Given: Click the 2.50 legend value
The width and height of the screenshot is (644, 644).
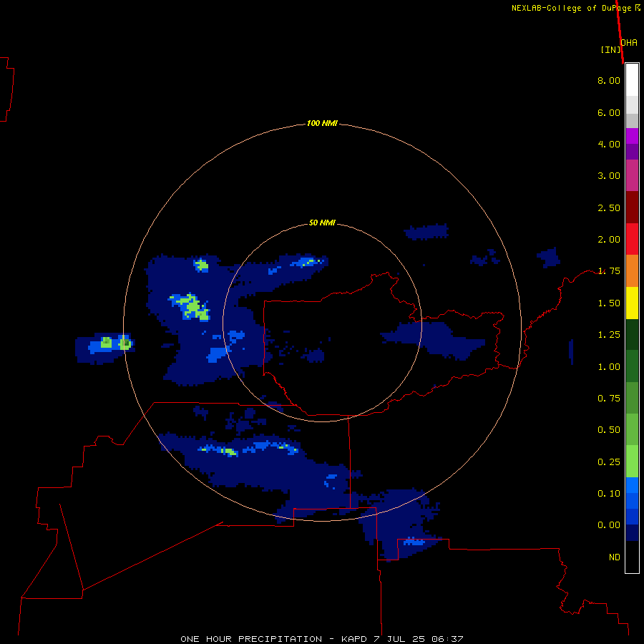Looking at the screenshot, I should (x=609, y=208).
